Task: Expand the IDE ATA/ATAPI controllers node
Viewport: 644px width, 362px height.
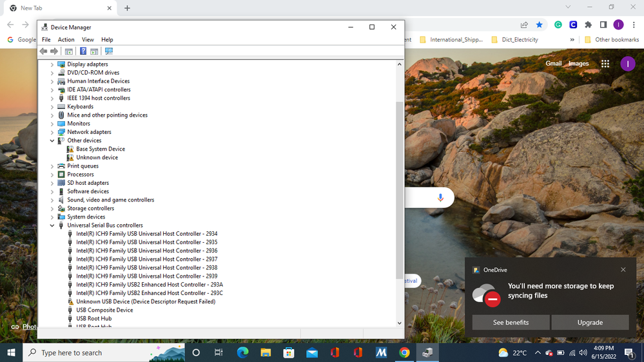Action: coord(52,90)
